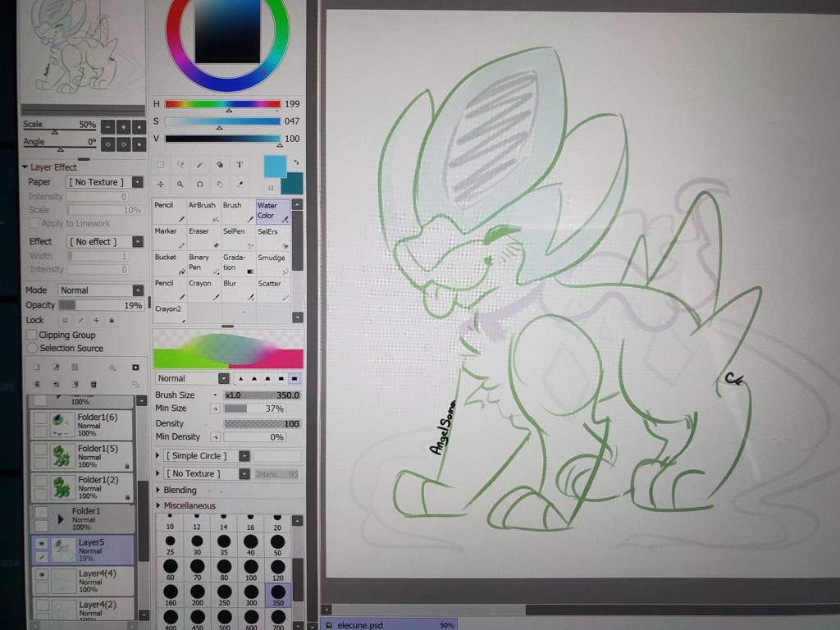The image size is (840, 630).
Task: Select the rotate view tool
Action: (200, 185)
